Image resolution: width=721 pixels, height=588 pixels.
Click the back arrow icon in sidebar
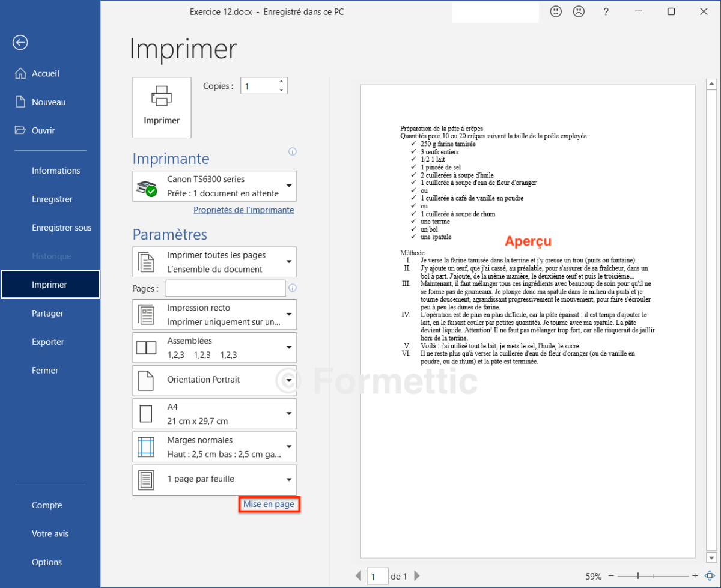20,42
